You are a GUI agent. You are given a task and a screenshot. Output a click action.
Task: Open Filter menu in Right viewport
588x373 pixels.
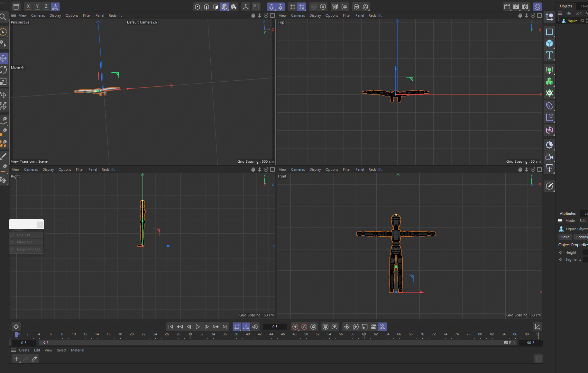(x=80, y=169)
